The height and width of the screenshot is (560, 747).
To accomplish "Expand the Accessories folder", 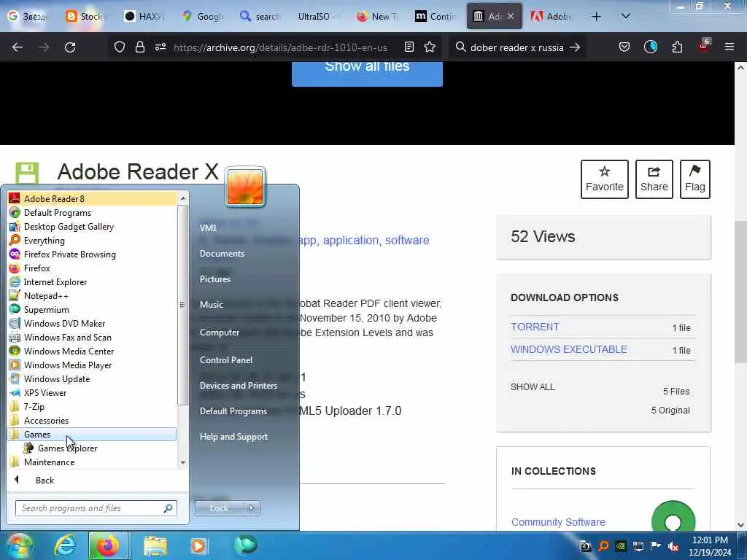I will pyautogui.click(x=91, y=420).
